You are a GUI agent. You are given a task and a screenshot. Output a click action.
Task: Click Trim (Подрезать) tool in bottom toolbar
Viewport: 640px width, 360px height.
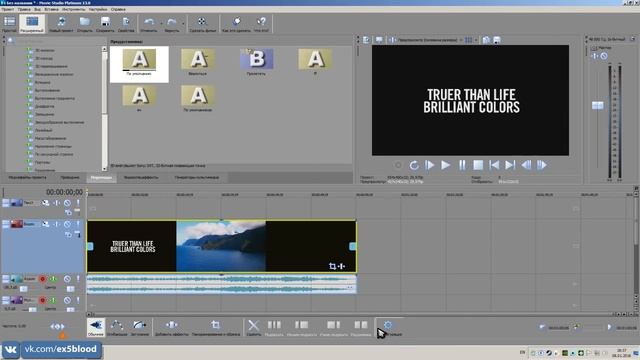274,327
